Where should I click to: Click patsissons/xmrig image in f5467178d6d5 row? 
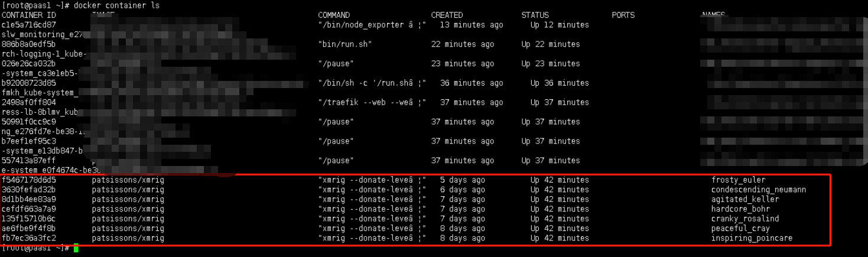(128, 180)
